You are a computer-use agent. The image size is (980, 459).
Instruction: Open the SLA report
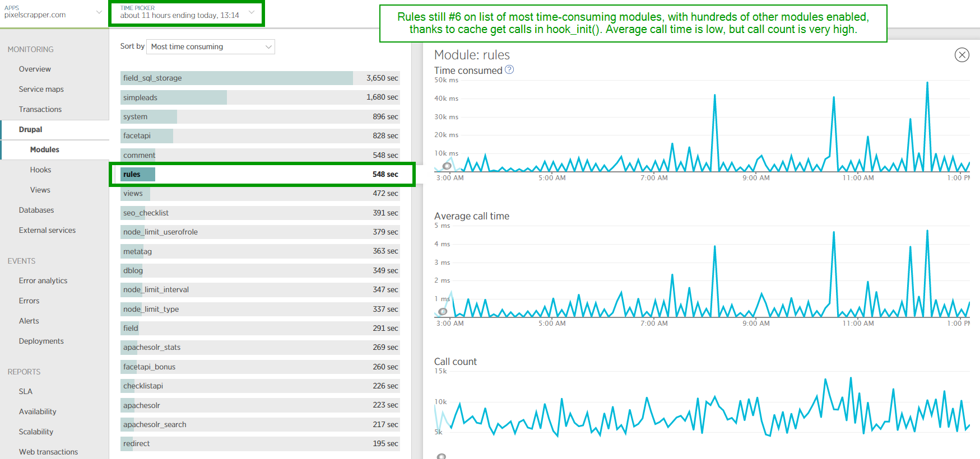[x=26, y=391]
